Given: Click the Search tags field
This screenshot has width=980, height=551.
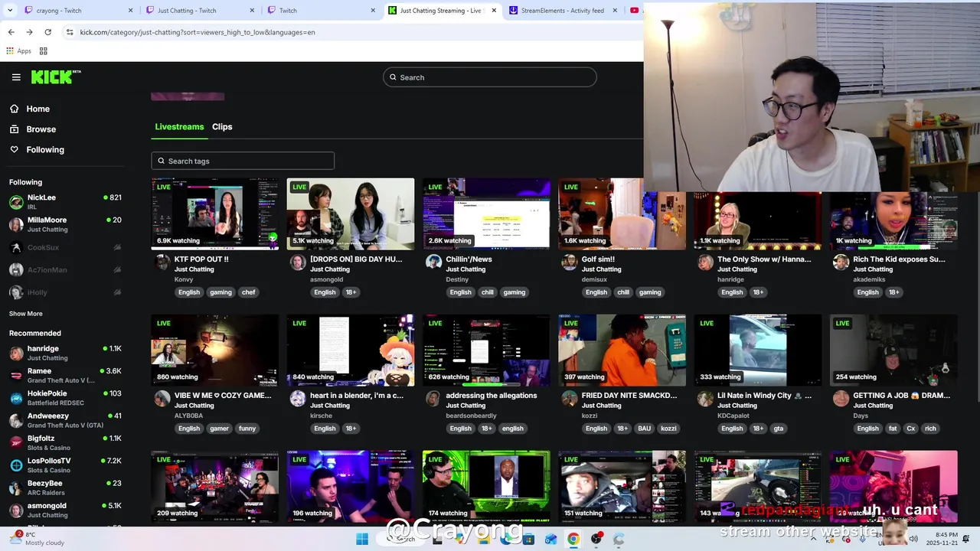Looking at the screenshot, I should pyautogui.click(x=243, y=161).
